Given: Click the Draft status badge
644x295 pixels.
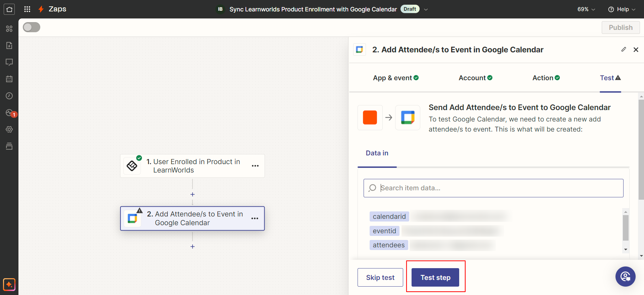Looking at the screenshot, I should point(410,9).
